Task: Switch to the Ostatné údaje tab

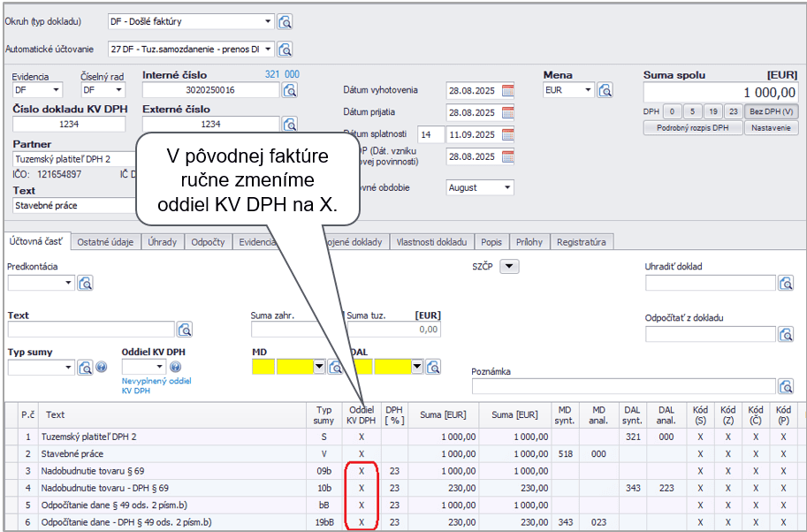Action: click(107, 242)
